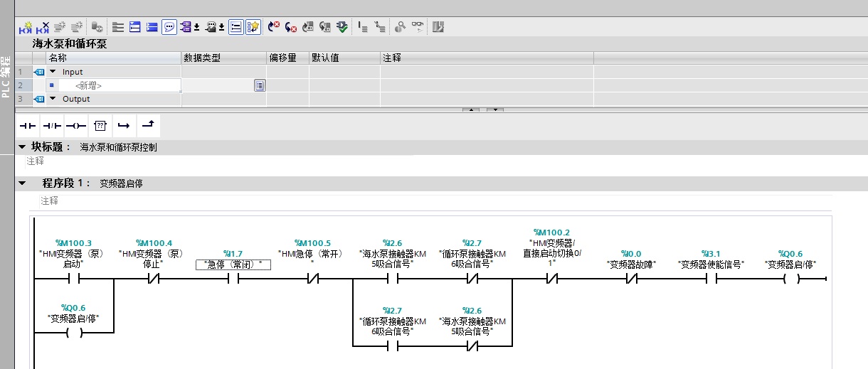Viewport: 868px width, 369px height.
Task: Click the 数据类型 column header
Action: pos(224,58)
